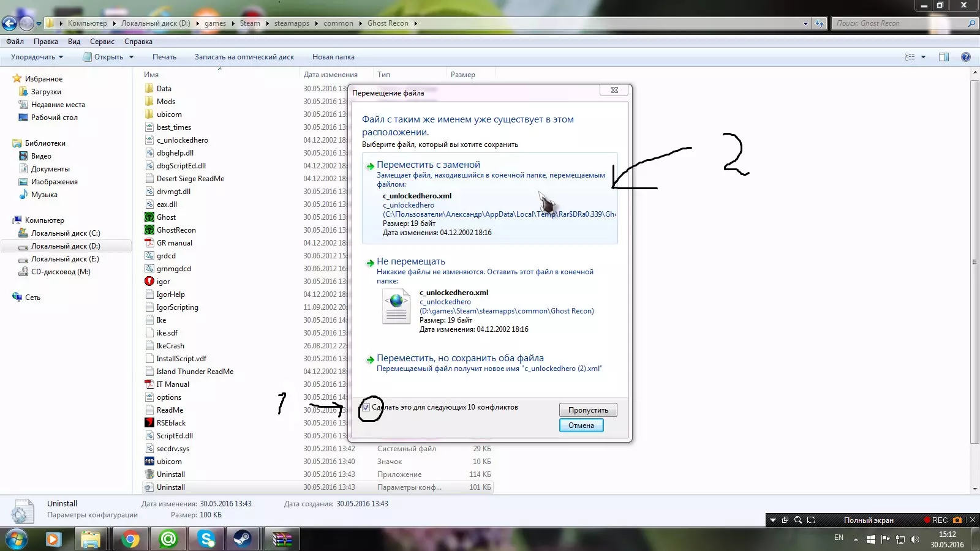The width and height of the screenshot is (980, 551).
Task: Click "Полный экран" in the recorder bar
Action: pyautogui.click(x=869, y=520)
